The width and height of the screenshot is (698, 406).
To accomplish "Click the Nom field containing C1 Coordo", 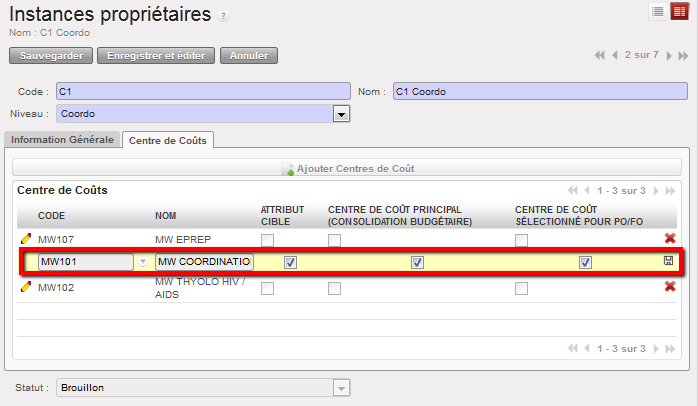I will coord(539,91).
